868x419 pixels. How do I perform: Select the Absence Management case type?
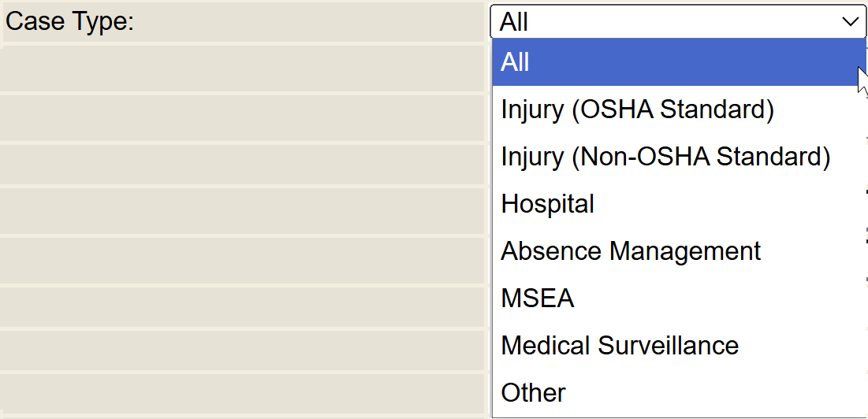(x=631, y=251)
